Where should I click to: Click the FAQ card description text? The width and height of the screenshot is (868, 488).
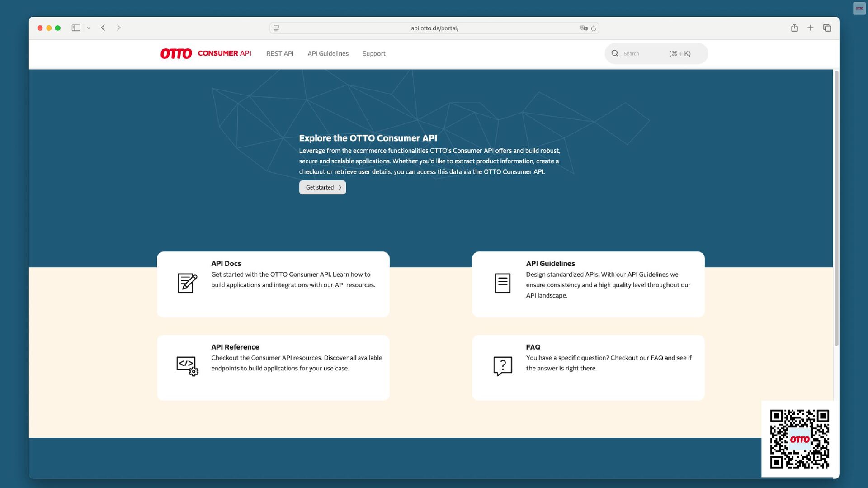point(609,363)
